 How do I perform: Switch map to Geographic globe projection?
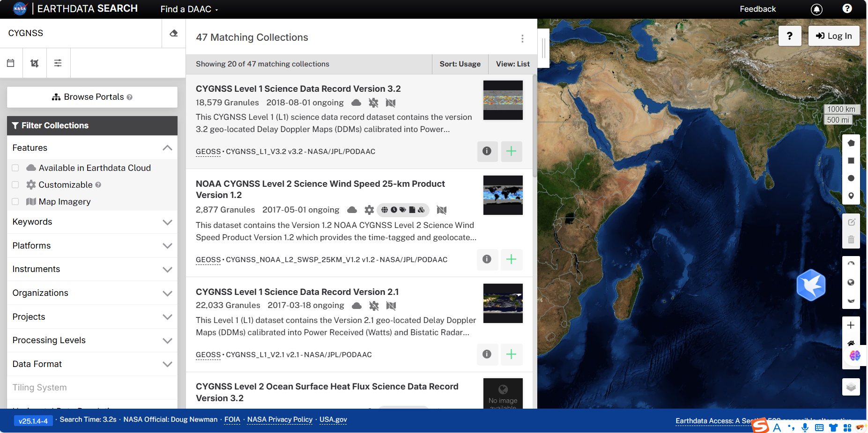[851, 282]
